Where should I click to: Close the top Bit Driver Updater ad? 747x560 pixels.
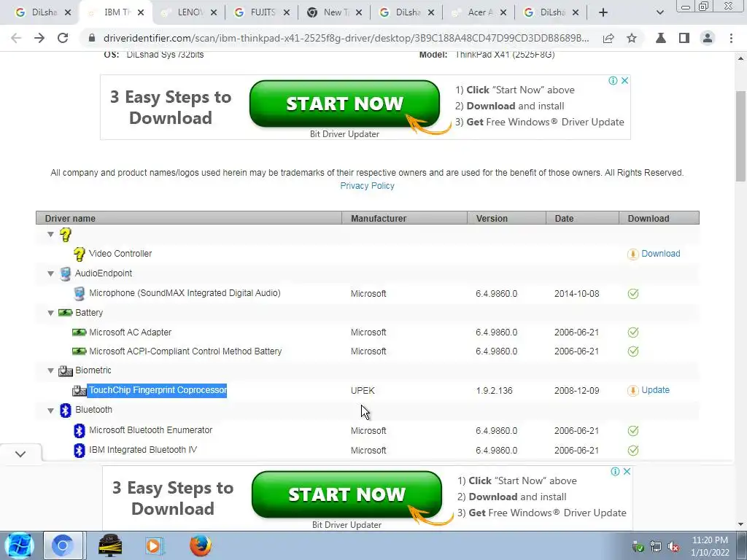[x=624, y=80]
